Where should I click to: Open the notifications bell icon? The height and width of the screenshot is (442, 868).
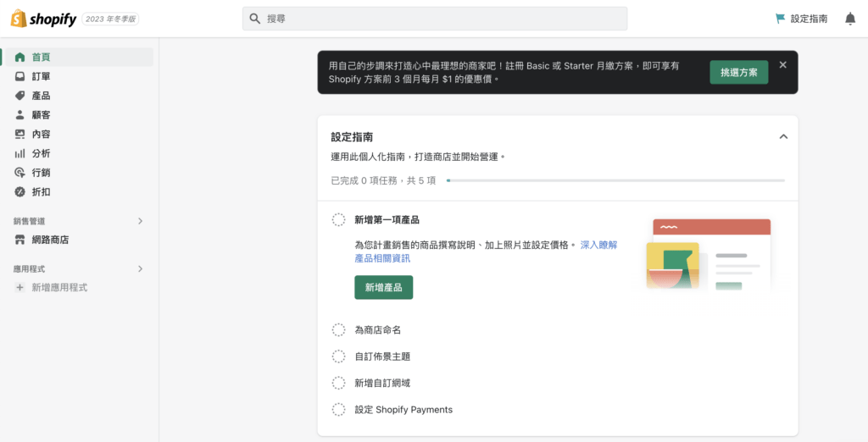850,19
